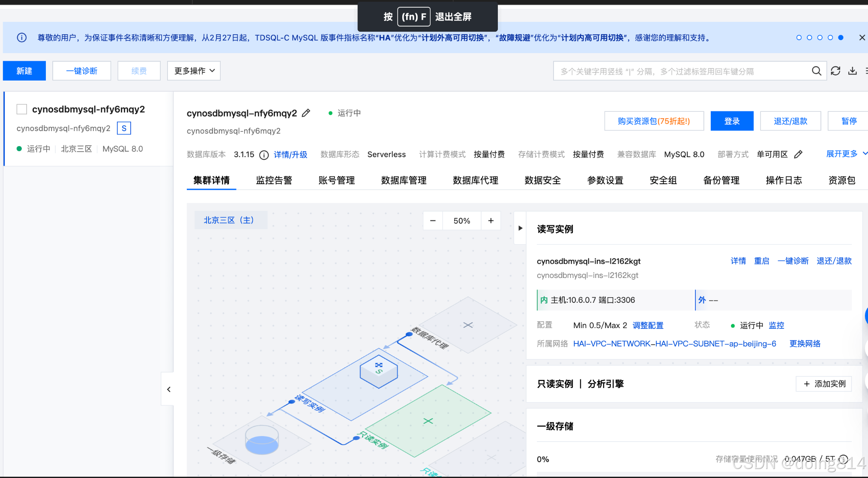Go to the second banner pagination dot
The width and height of the screenshot is (868, 478).
click(809, 38)
